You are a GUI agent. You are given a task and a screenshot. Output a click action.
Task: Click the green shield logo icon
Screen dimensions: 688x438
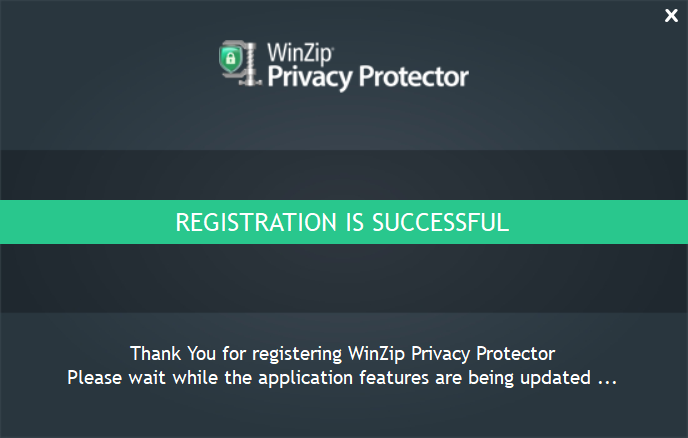point(233,62)
